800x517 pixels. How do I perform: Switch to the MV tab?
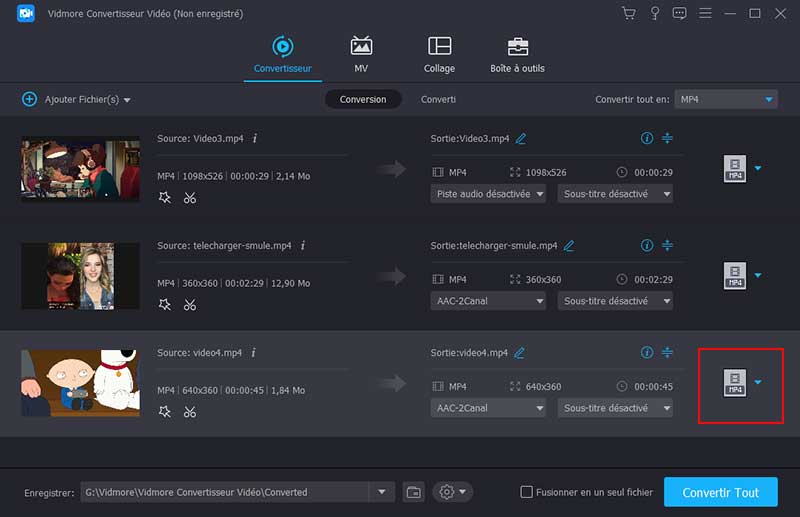coord(361,54)
